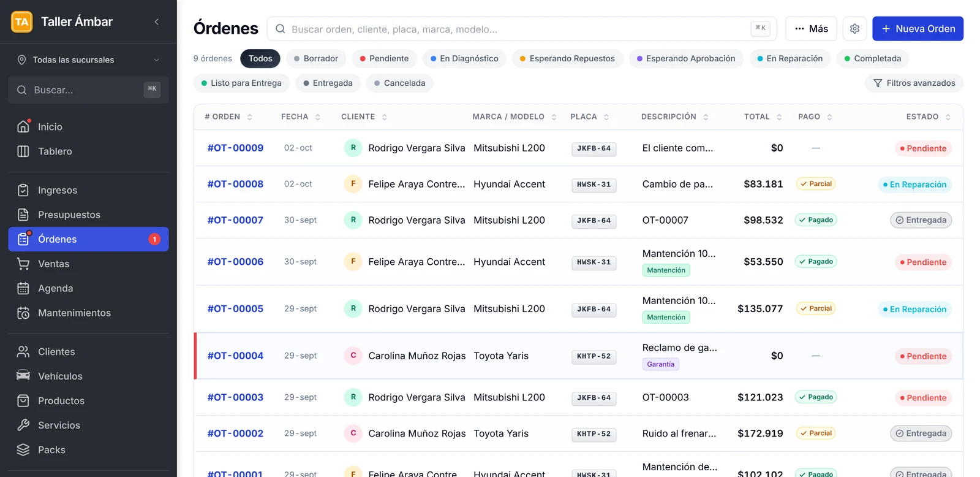The width and height of the screenshot is (980, 477).
Task: Open the Tablero board icon
Action: (x=23, y=151)
